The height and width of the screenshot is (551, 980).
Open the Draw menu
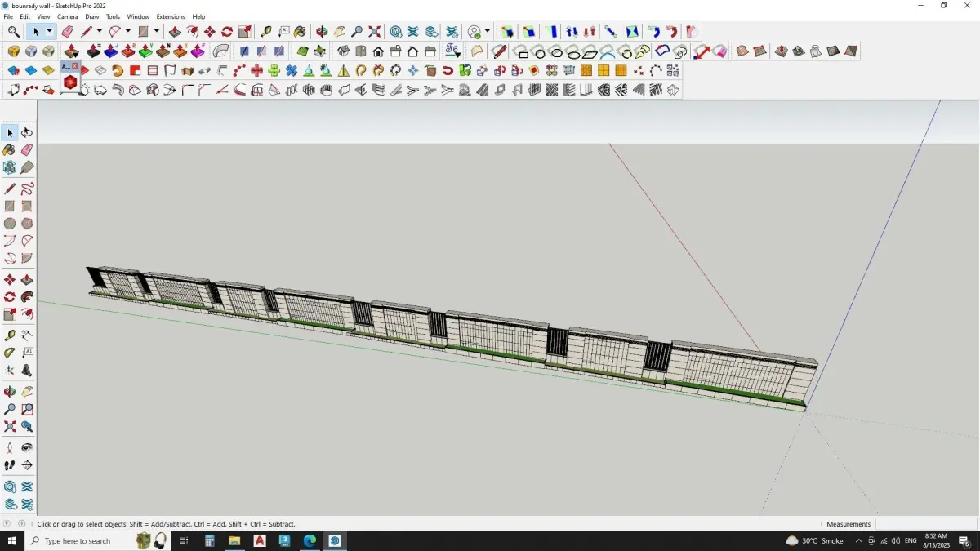[x=92, y=16]
